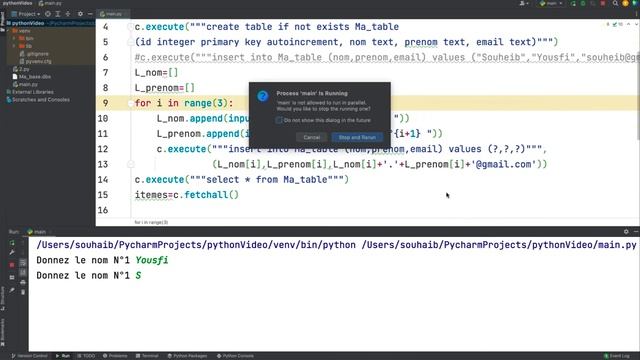Viewport: 640px width, 360px height.
Task: Click line number 14 in gutter
Action: 103,180
